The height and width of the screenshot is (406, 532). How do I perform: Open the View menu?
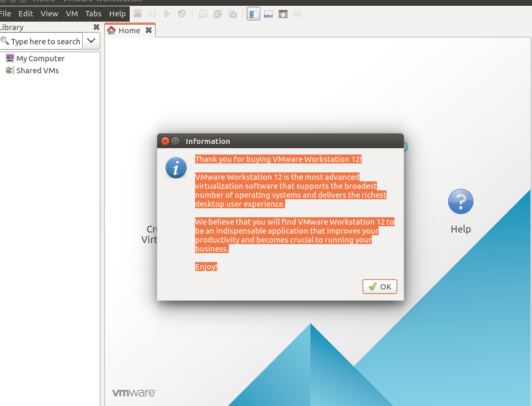tap(49, 14)
